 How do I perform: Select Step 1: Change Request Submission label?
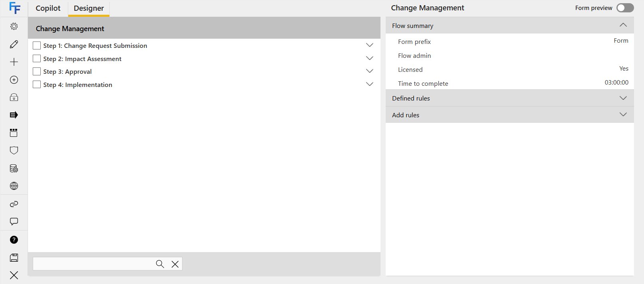95,46
